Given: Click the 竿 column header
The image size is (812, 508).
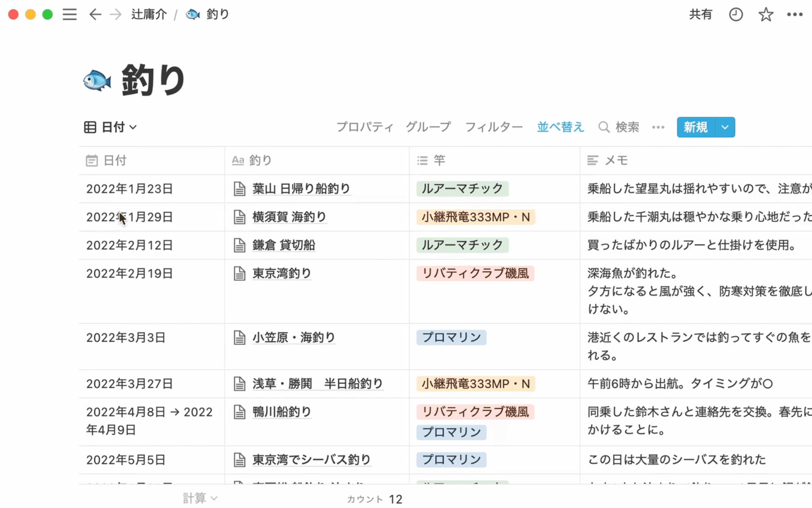Looking at the screenshot, I should tap(439, 160).
